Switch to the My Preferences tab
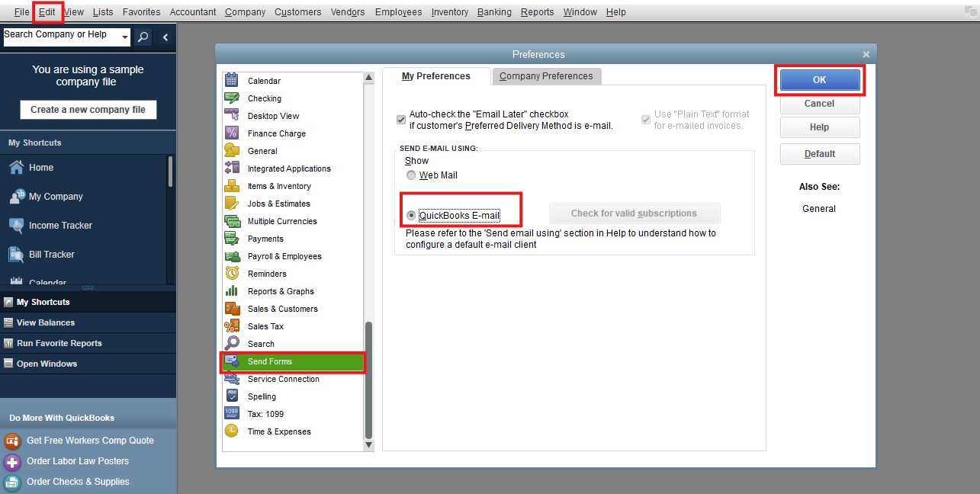 coord(436,76)
